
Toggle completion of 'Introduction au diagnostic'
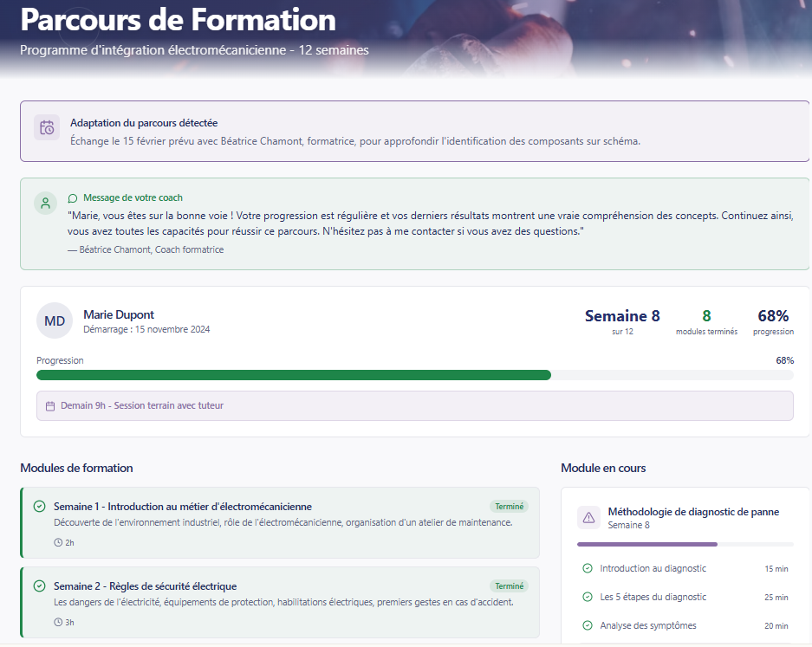pyautogui.click(x=588, y=566)
